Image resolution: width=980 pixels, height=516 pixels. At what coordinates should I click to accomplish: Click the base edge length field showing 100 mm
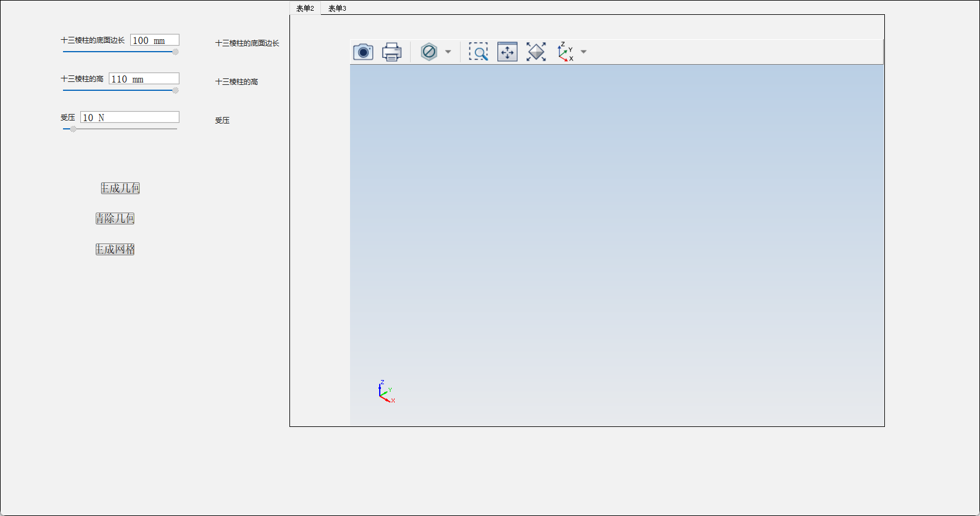pos(155,40)
